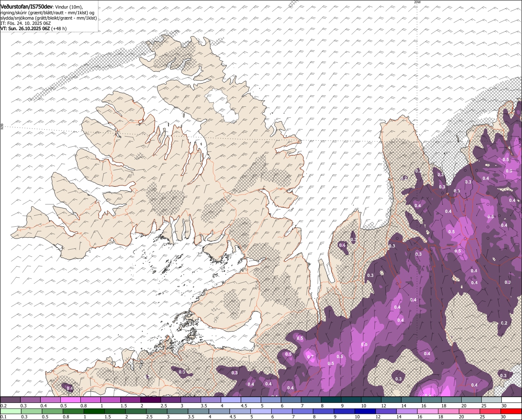Select the upper legend swatch between 0.2 and 0.3
The image size is (522, 420).
point(10,400)
